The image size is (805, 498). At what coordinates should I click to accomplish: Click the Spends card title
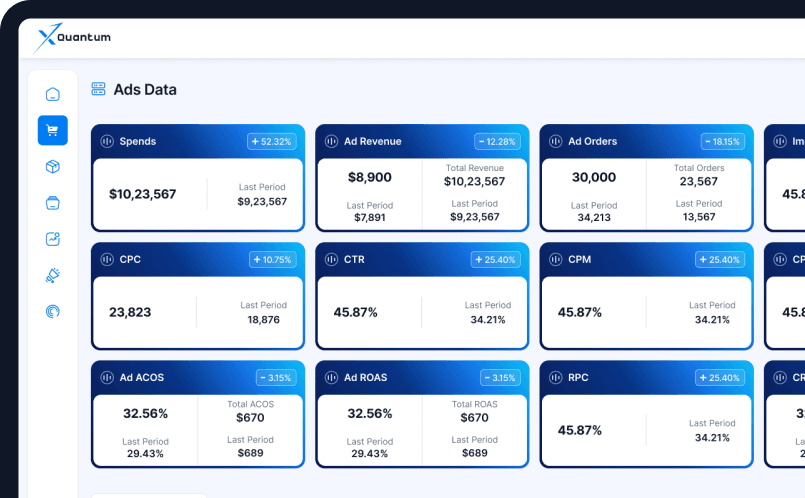click(x=138, y=141)
